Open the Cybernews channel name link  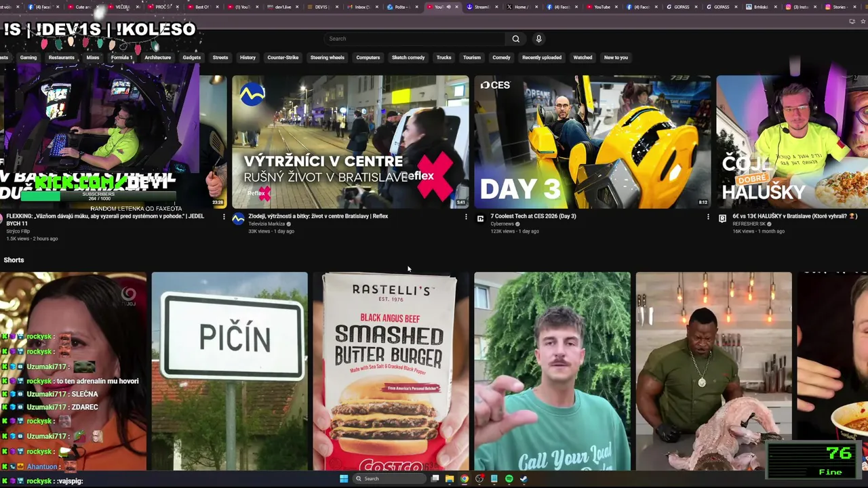(502, 224)
